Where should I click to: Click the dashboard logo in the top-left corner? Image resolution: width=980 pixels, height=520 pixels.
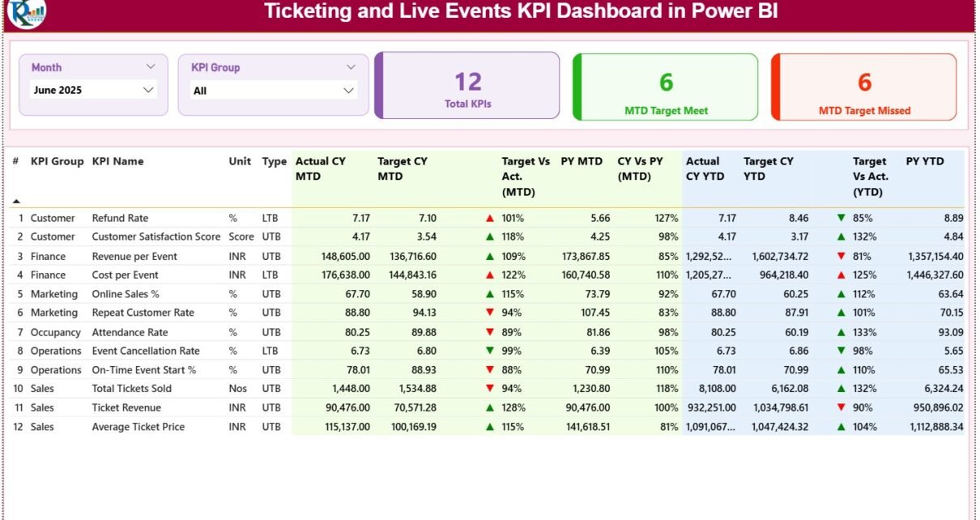(26, 12)
